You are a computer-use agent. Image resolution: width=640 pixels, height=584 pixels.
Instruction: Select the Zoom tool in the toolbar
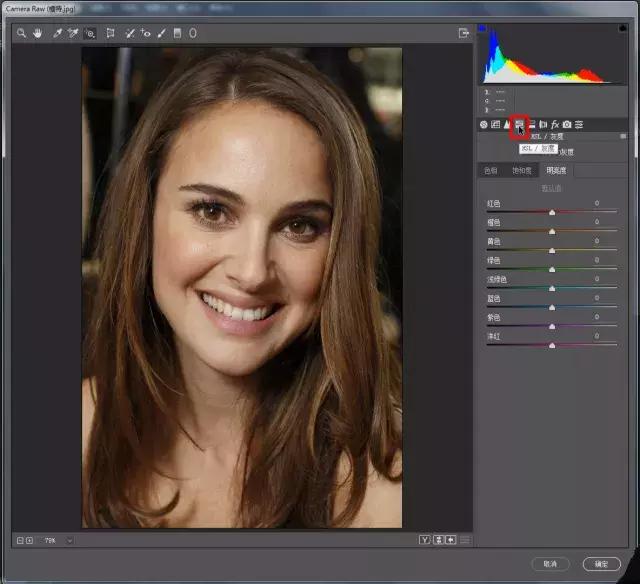[x=21, y=33]
